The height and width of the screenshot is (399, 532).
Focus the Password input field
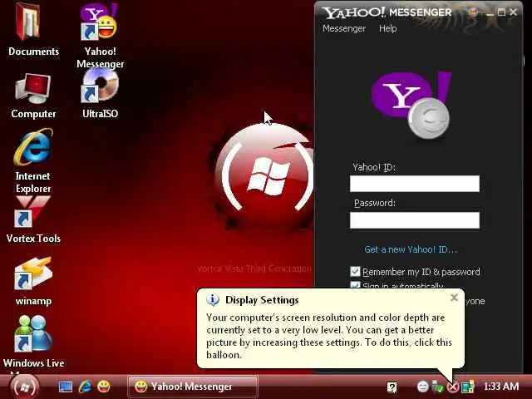click(415, 220)
